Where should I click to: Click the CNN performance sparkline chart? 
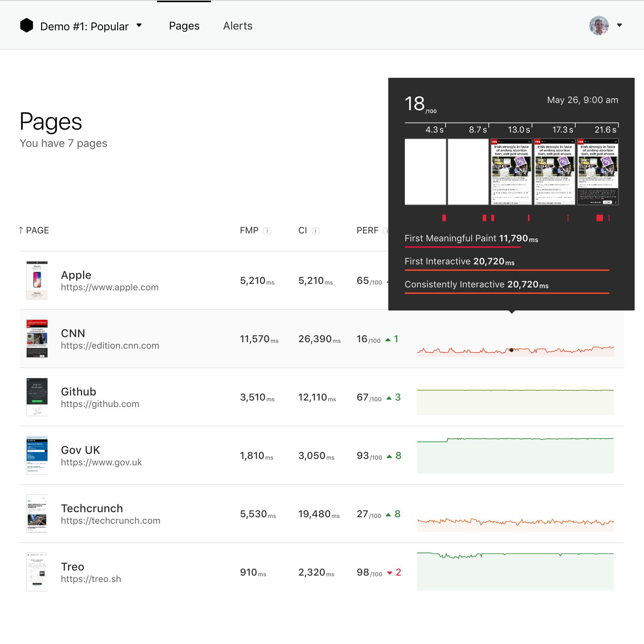point(515,351)
